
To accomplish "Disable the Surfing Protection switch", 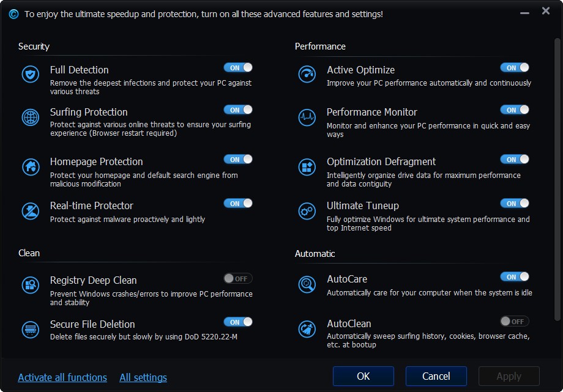I will [x=238, y=110].
